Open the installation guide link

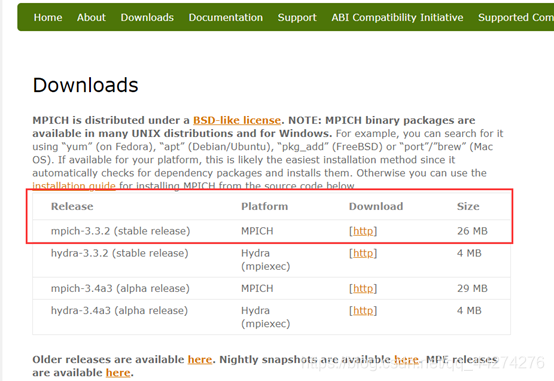74,186
